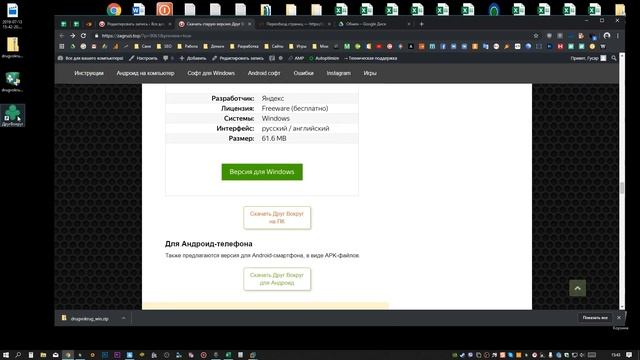
Task: Bookmark page with the star icon
Action: (x=536, y=36)
